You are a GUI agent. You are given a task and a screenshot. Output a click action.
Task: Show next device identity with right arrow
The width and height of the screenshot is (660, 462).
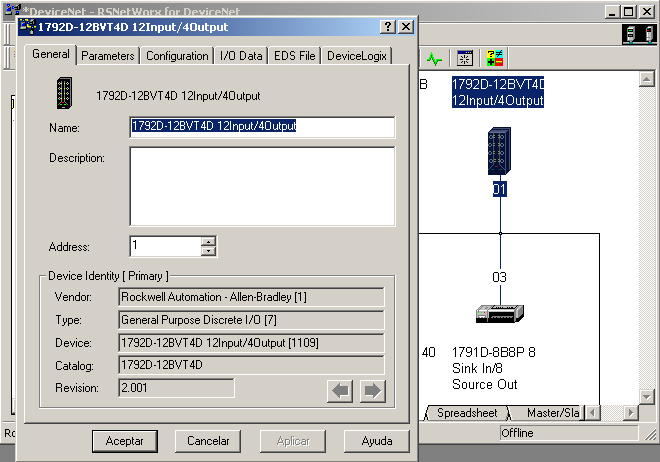(373, 391)
